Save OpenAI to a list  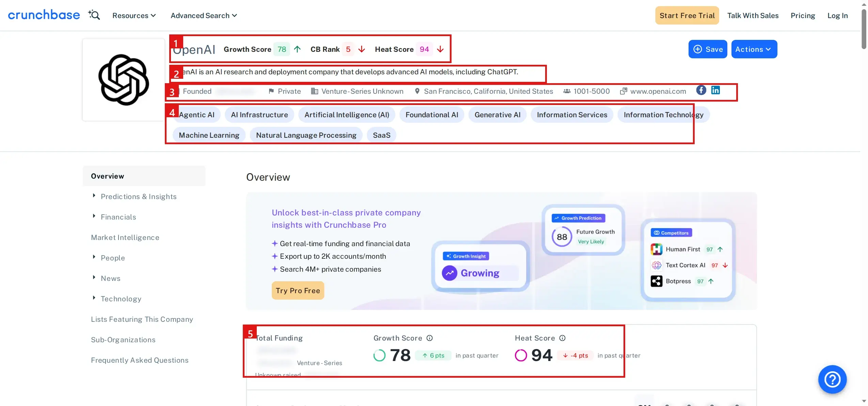click(x=708, y=49)
